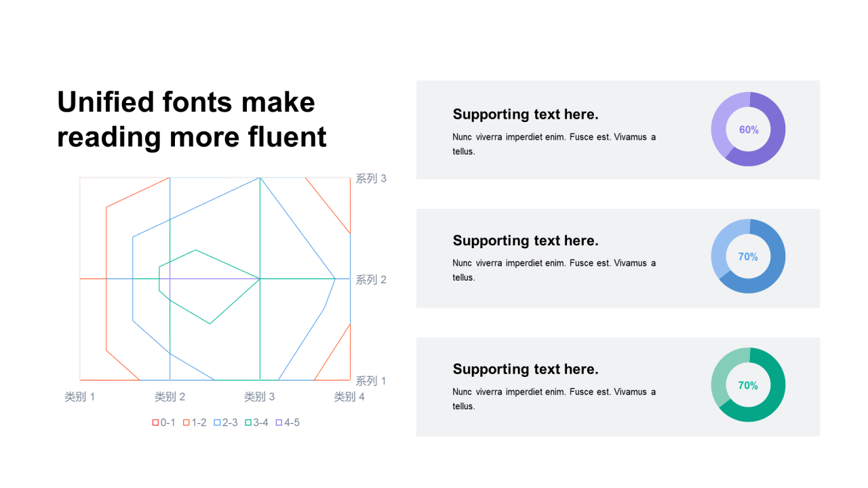Image resolution: width=868 pixels, height=488 pixels.
Task: Select the green 3-4 legend swatch
Action: (x=248, y=423)
